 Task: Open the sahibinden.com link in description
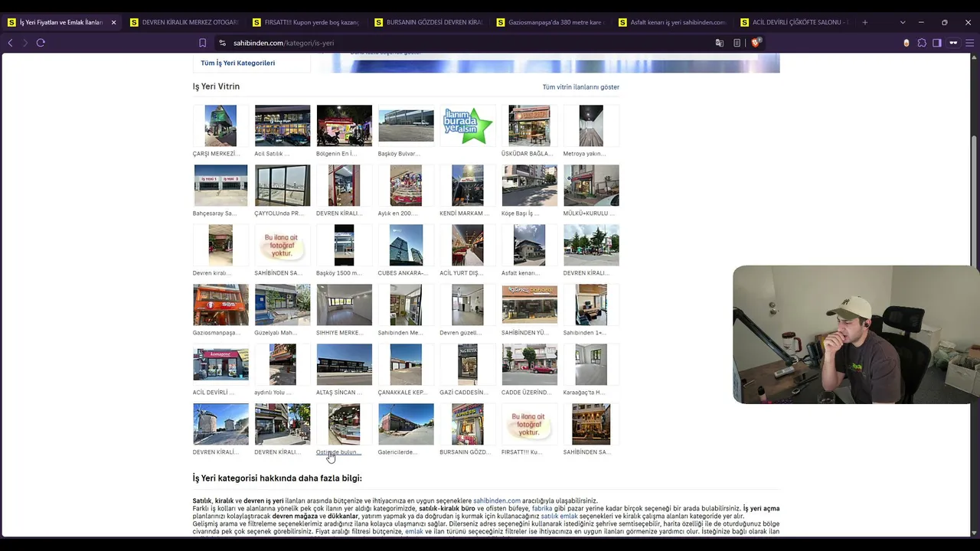(x=497, y=500)
